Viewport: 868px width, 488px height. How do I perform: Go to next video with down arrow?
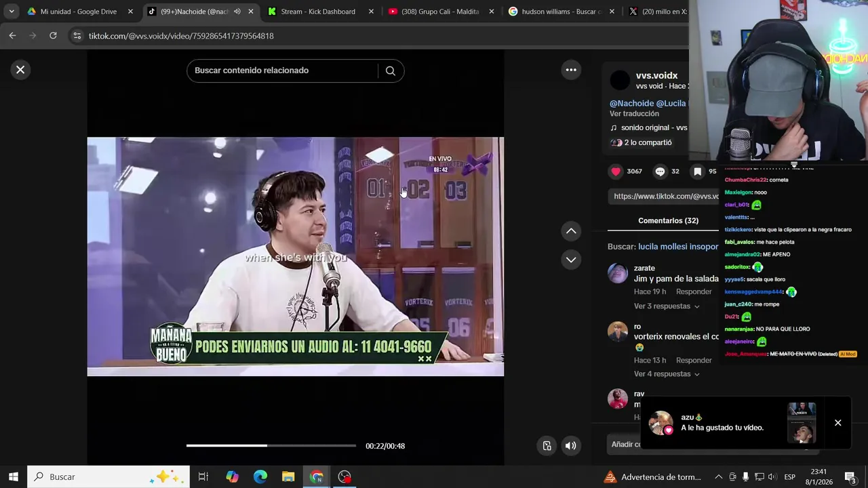tap(571, 260)
